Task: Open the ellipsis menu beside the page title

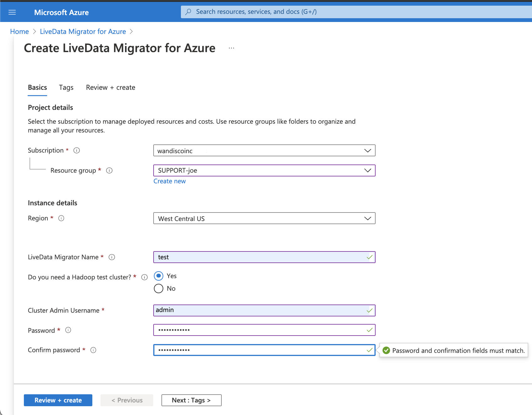Action: point(231,48)
